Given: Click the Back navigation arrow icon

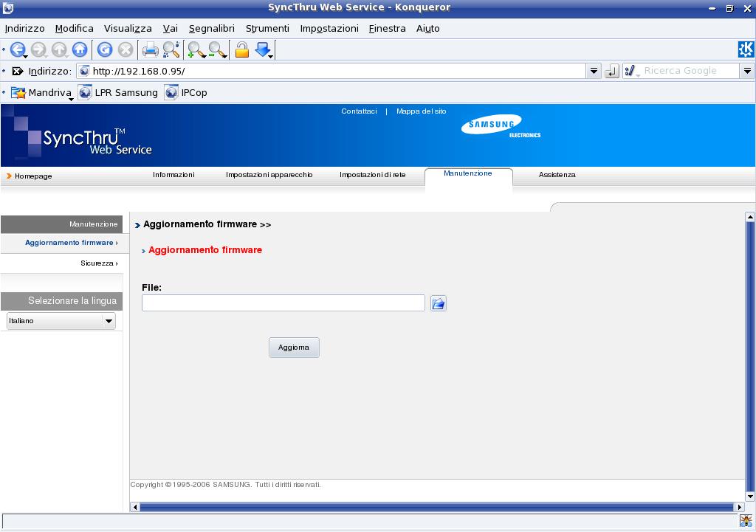Looking at the screenshot, I should click(16, 49).
